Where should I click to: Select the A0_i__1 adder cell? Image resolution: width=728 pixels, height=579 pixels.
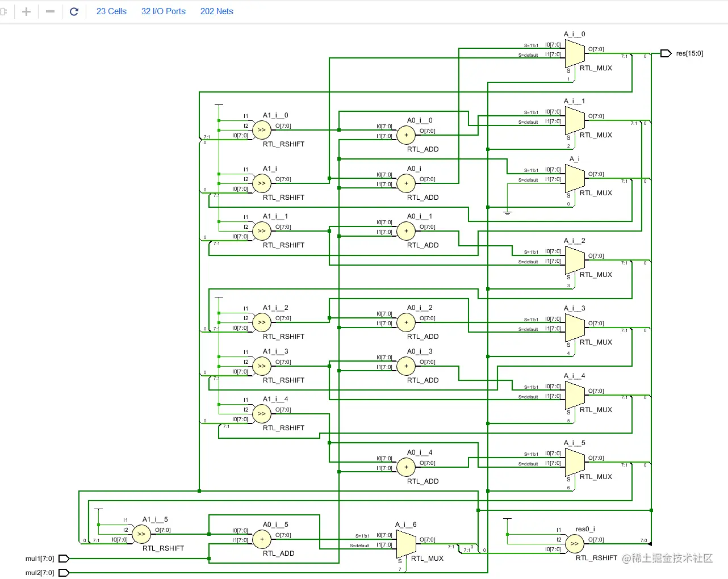(406, 231)
